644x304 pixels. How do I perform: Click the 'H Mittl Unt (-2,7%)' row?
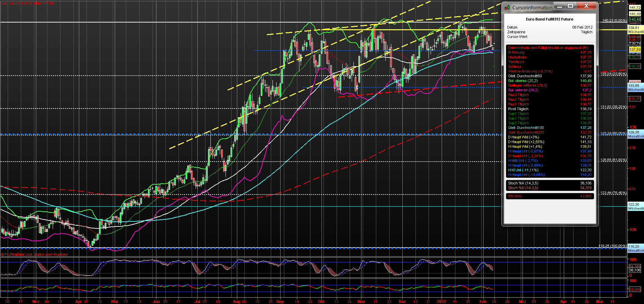550,161
